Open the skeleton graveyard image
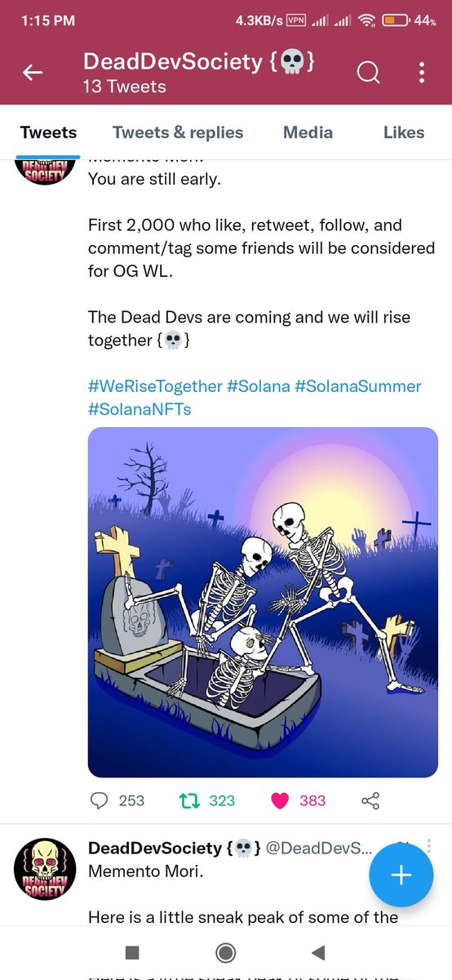The height and width of the screenshot is (980, 452). tap(263, 602)
